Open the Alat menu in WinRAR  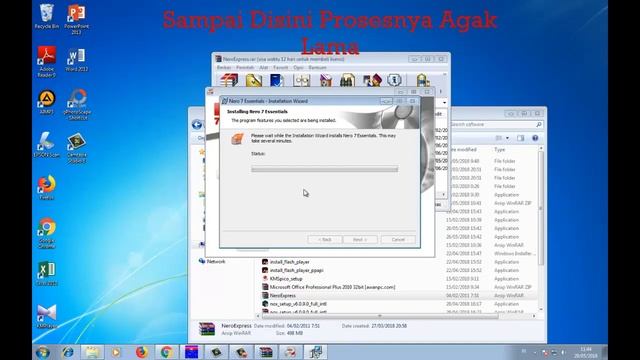264,67
